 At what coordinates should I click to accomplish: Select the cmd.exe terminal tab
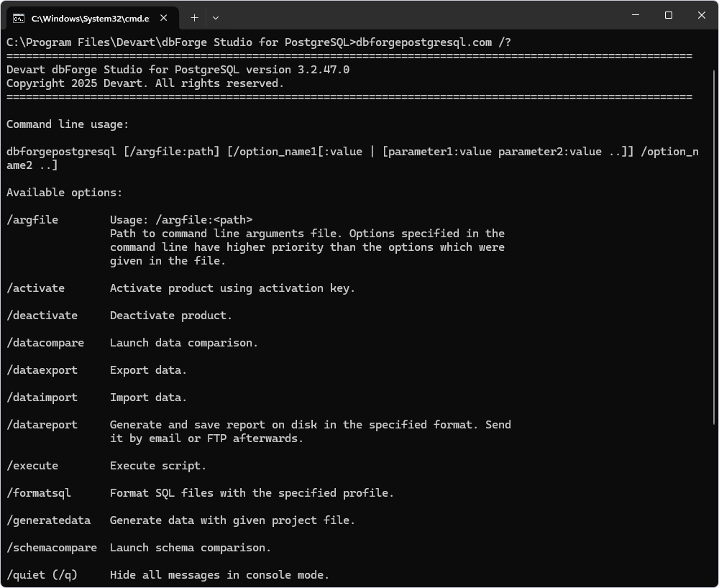coord(93,18)
